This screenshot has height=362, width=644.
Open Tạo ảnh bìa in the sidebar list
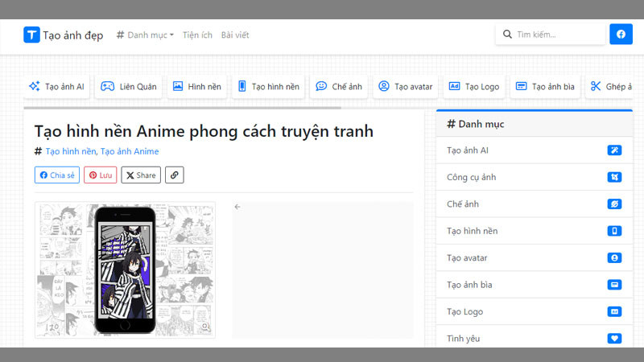(x=535, y=285)
